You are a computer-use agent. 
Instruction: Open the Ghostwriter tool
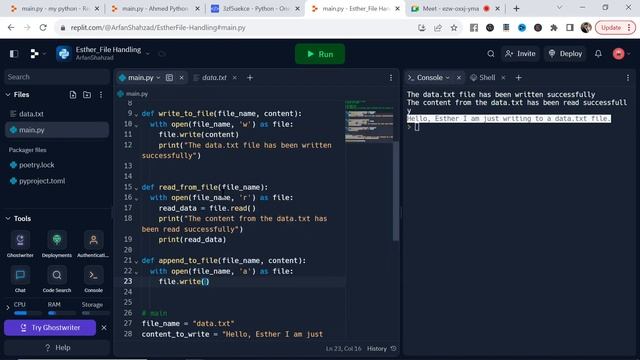click(20, 244)
